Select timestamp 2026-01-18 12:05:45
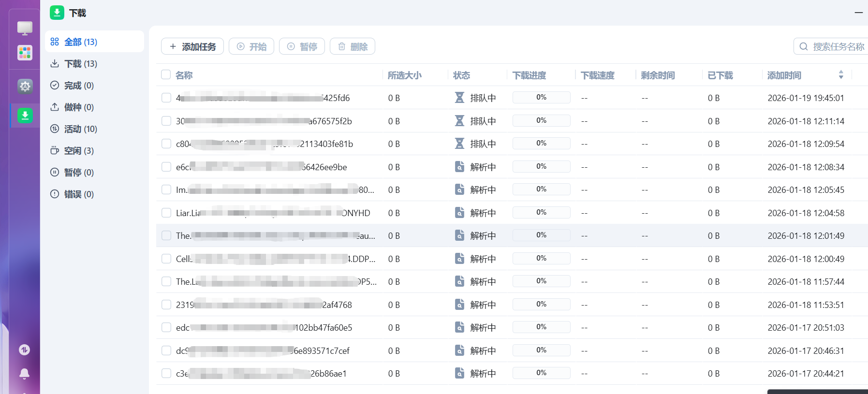 point(806,190)
